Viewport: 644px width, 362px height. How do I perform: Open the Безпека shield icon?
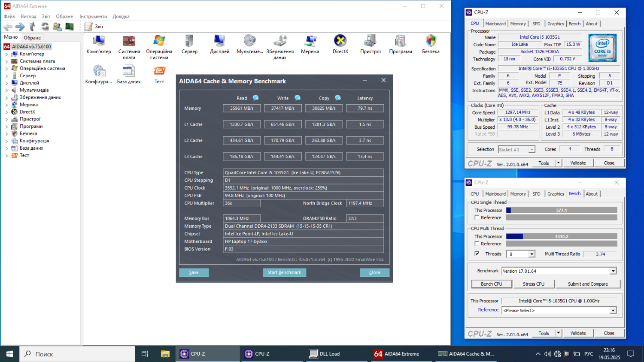[x=431, y=41]
